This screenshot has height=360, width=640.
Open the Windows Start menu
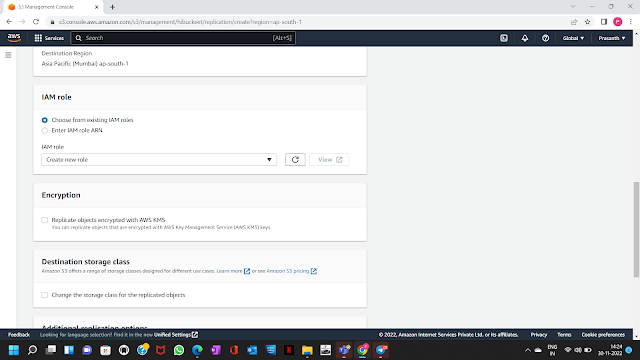(x=14, y=350)
